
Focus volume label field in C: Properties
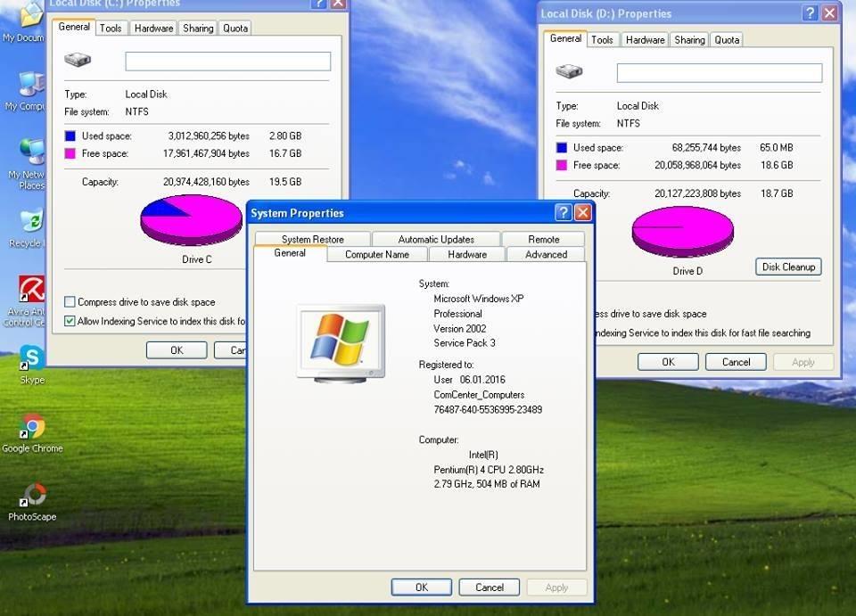[227, 62]
